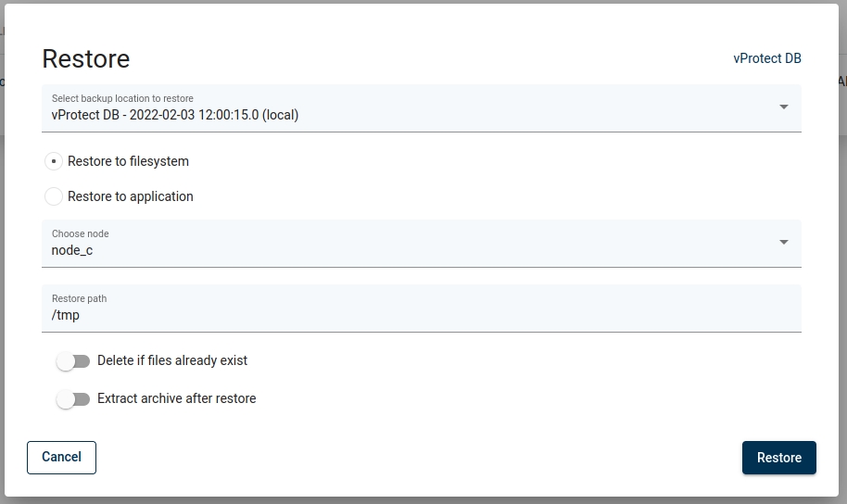Click the 'Restore to filesystem' label text
Viewport: 847px width, 504px height.
128,161
